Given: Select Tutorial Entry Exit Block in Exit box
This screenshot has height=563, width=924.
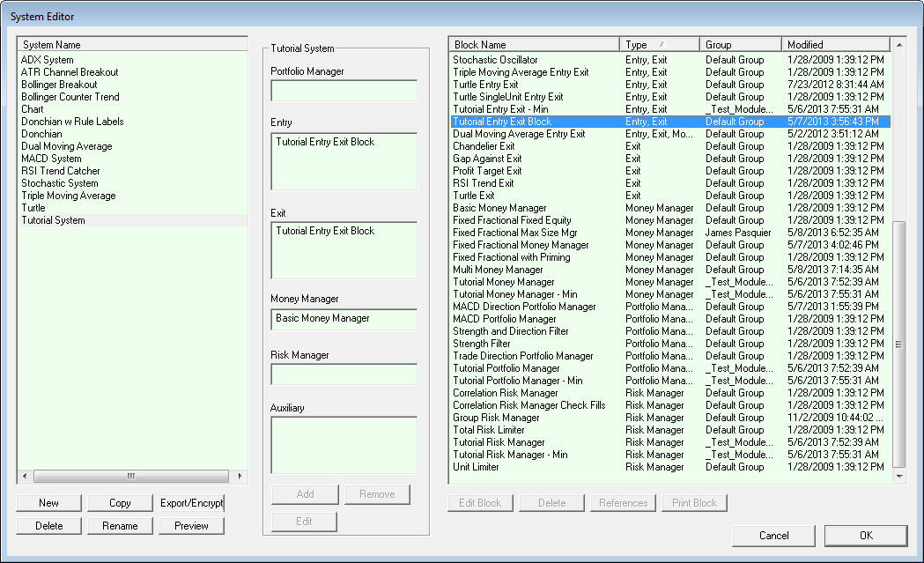Looking at the screenshot, I should (x=325, y=231).
